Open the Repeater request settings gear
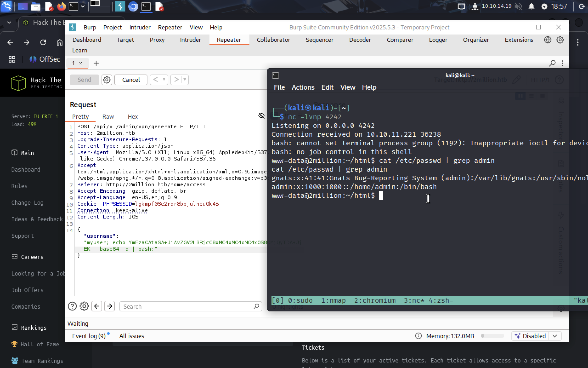Screen dimensions: 588x368 (107, 80)
